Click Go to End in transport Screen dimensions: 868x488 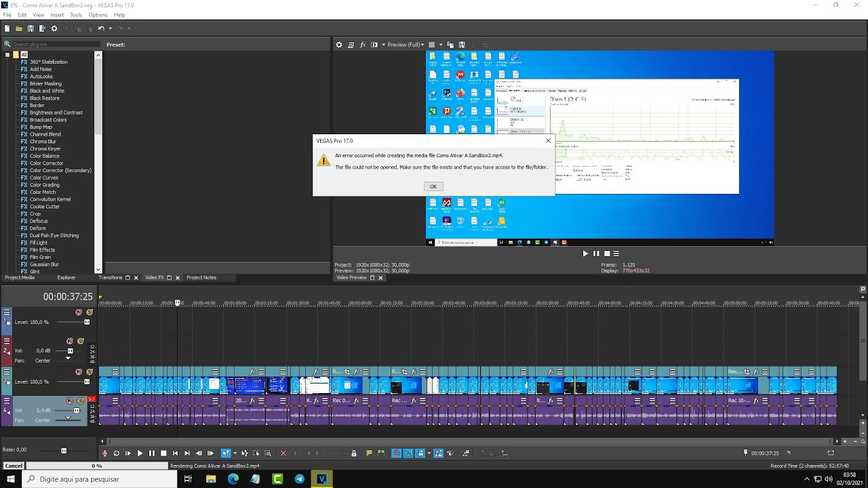point(187,453)
